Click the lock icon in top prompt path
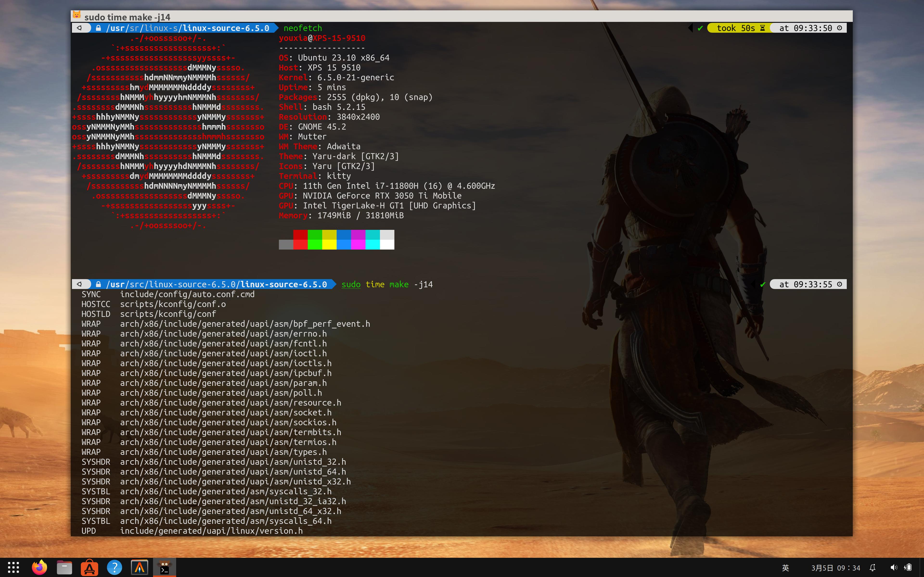This screenshot has height=577, width=924. (98, 28)
